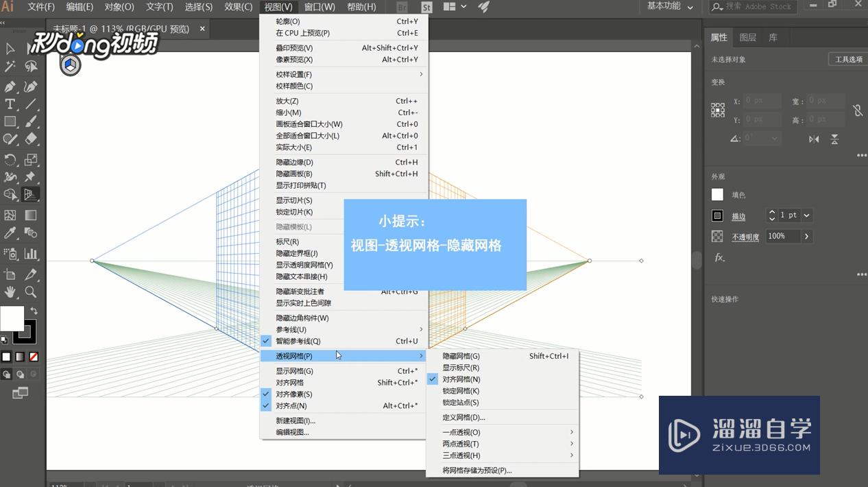The width and height of the screenshot is (868, 487).
Task: Toggle 对齐点(N) snap to point
Action: tap(266, 406)
